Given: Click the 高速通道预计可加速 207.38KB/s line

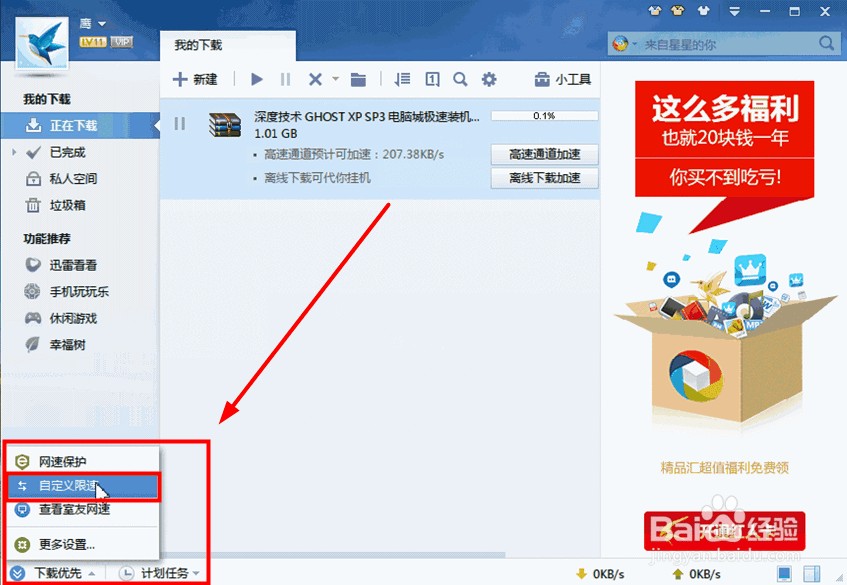Looking at the screenshot, I should click(354, 154).
